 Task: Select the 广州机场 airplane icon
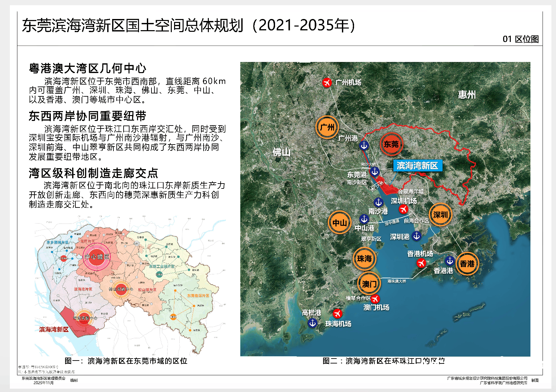coord(327,82)
